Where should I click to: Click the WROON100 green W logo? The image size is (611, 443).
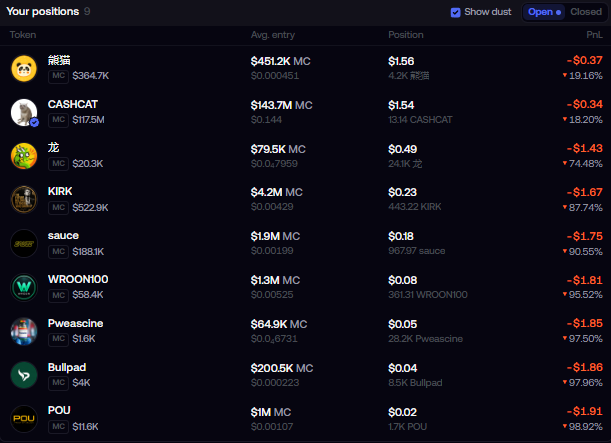coord(24,288)
